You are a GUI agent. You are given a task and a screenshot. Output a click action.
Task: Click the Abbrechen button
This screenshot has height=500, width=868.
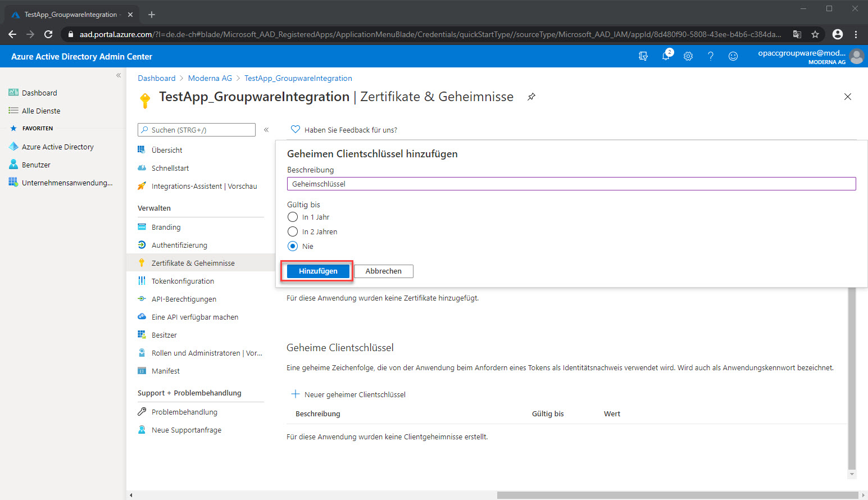(x=384, y=271)
